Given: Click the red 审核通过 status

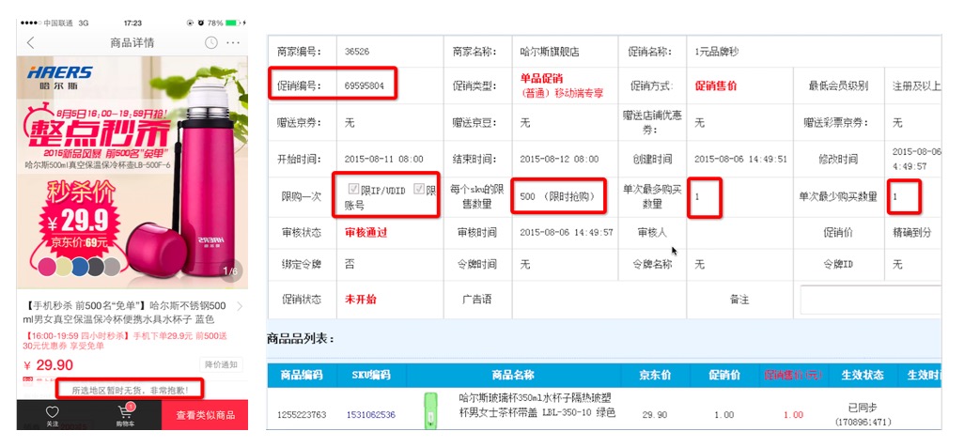Looking at the screenshot, I should click(x=366, y=232).
